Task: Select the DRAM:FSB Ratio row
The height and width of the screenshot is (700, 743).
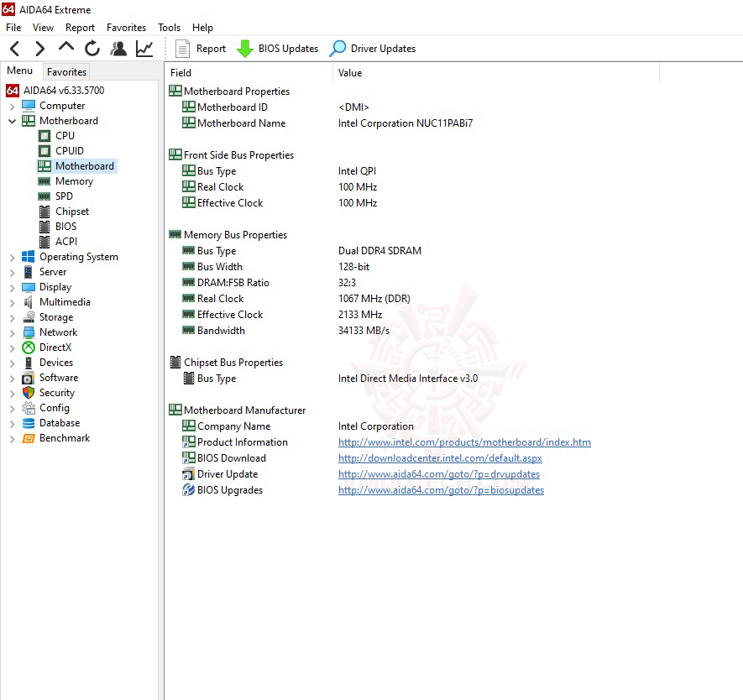Action: click(x=412, y=283)
